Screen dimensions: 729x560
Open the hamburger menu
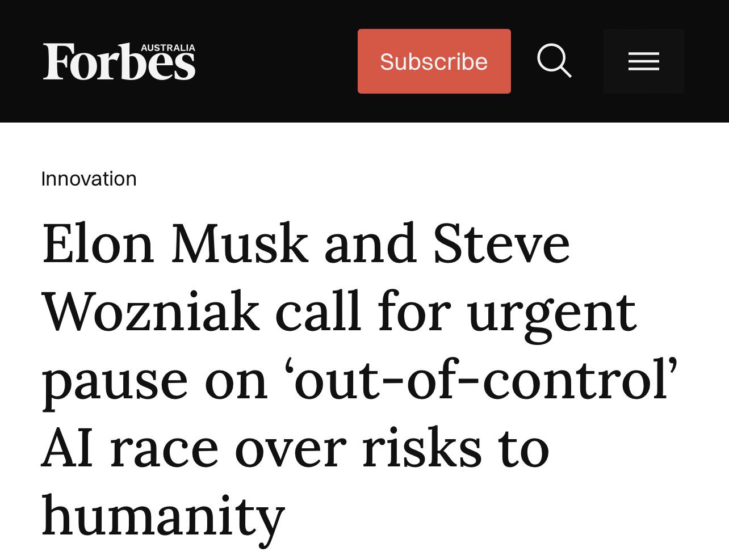643,61
